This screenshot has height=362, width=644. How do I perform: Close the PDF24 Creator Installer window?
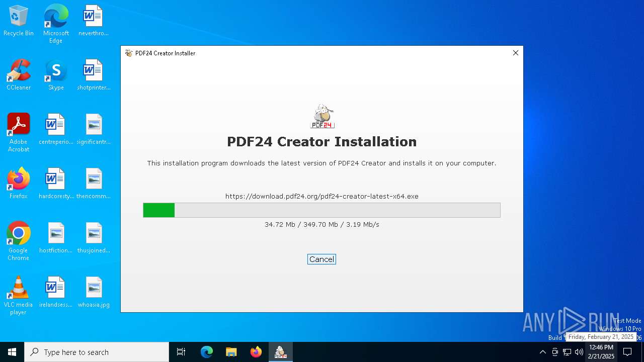[x=515, y=53]
